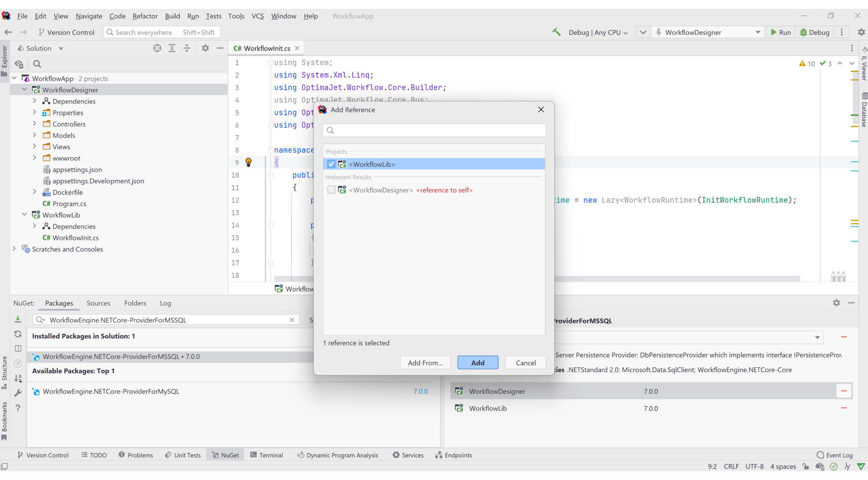Click NuGet help question mark icon
Screen dimensions: 868x480
pyautogui.click(x=18, y=408)
